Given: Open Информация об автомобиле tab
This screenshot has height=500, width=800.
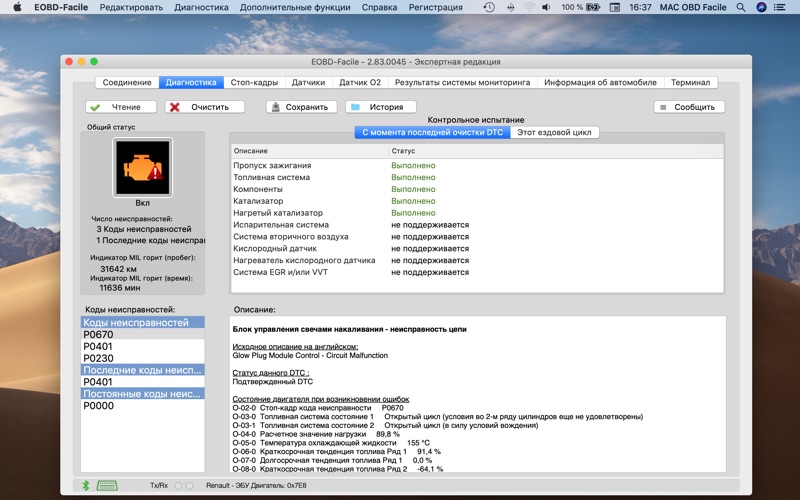Looking at the screenshot, I should pos(601,82).
